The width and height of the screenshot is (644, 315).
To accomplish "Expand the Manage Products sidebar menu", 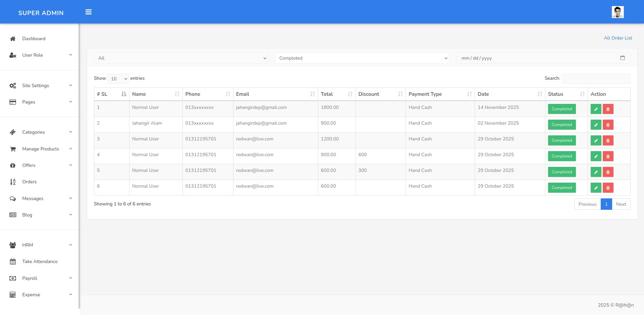I will click(x=41, y=149).
